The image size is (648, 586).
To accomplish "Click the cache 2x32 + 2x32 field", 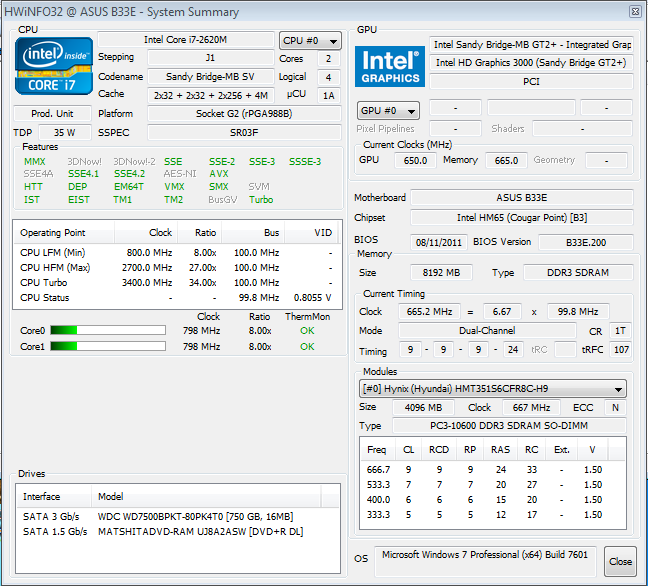I will [211, 95].
